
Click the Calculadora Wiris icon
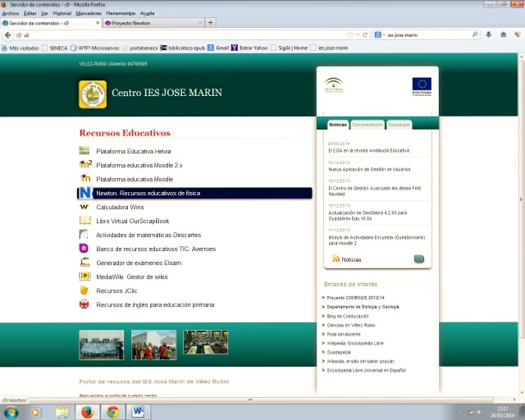(x=84, y=207)
